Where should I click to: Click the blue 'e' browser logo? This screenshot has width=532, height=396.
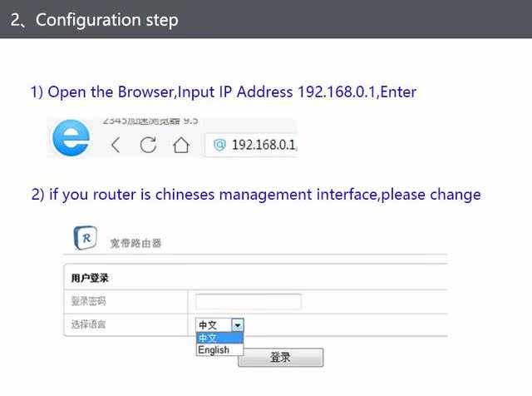[x=71, y=137]
